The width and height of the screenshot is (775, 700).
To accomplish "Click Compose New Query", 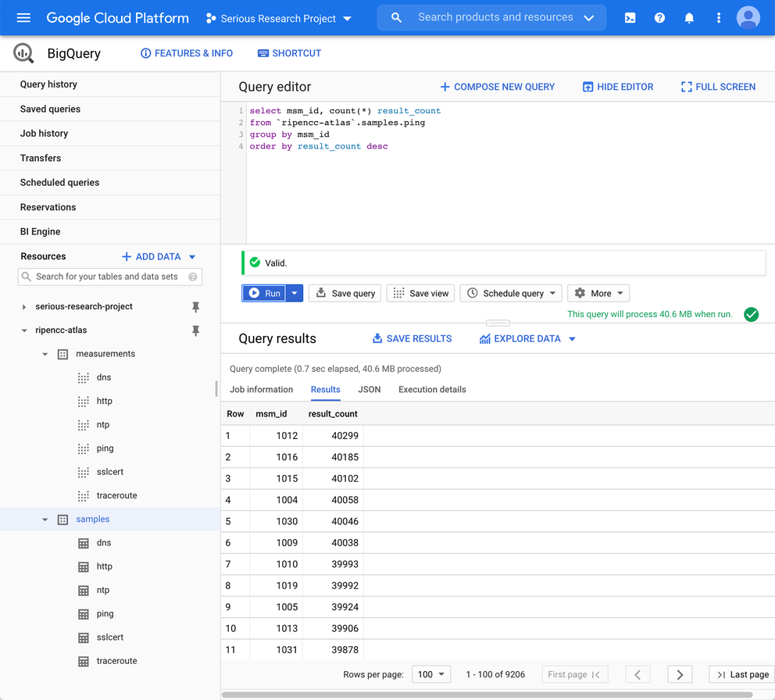I will click(497, 87).
